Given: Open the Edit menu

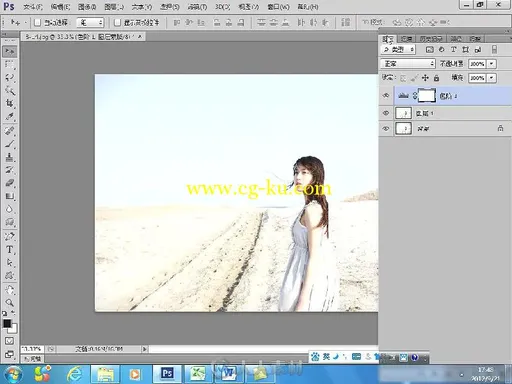Looking at the screenshot, I should [x=60, y=7].
